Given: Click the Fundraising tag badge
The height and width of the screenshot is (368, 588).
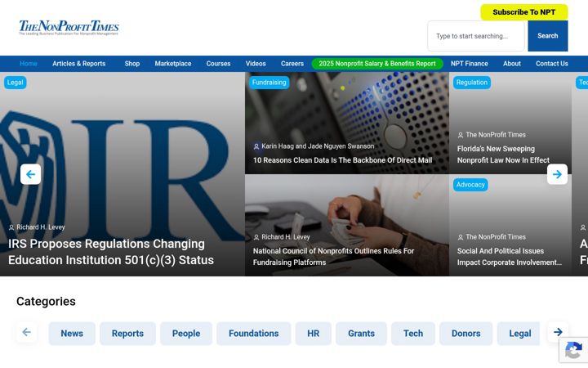Looking at the screenshot, I should click(x=269, y=83).
